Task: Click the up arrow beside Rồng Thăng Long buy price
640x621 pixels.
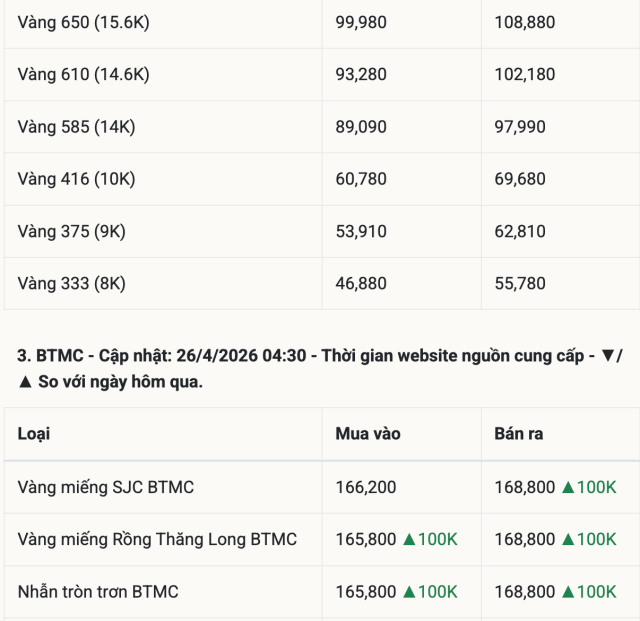Action: (409, 539)
